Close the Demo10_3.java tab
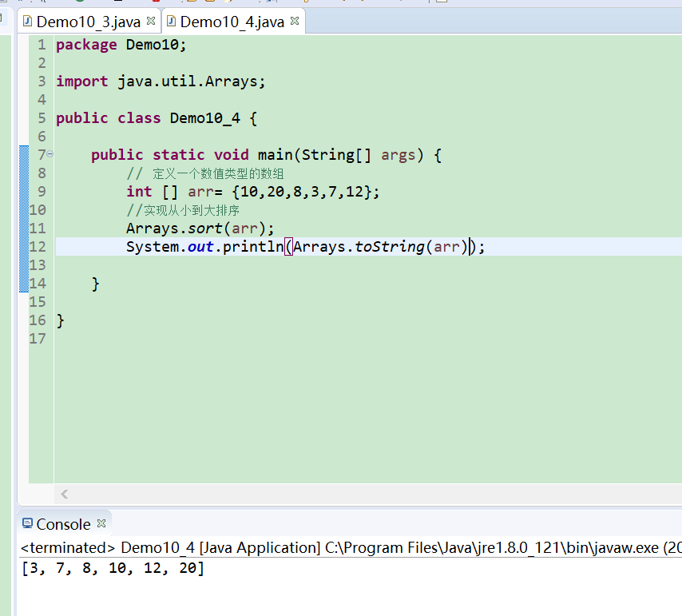Screen dimensions: 682x616 tap(151, 21)
